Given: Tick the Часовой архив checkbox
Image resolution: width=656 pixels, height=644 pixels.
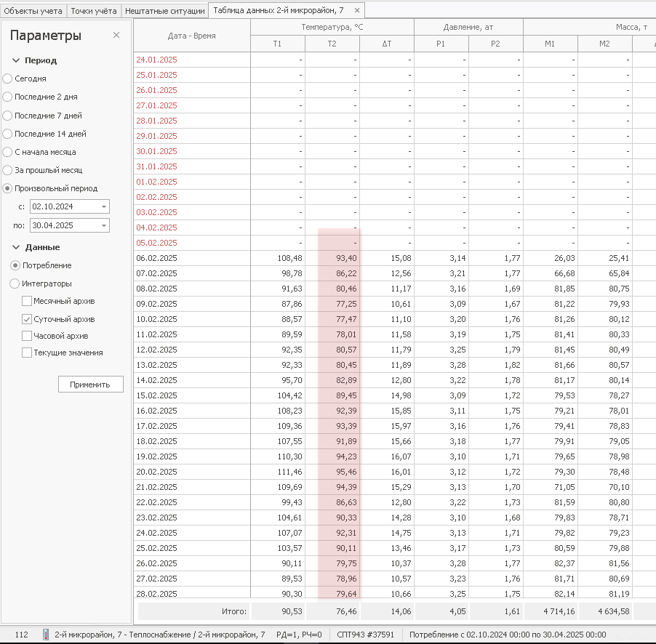Looking at the screenshot, I should tap(27, 336).
